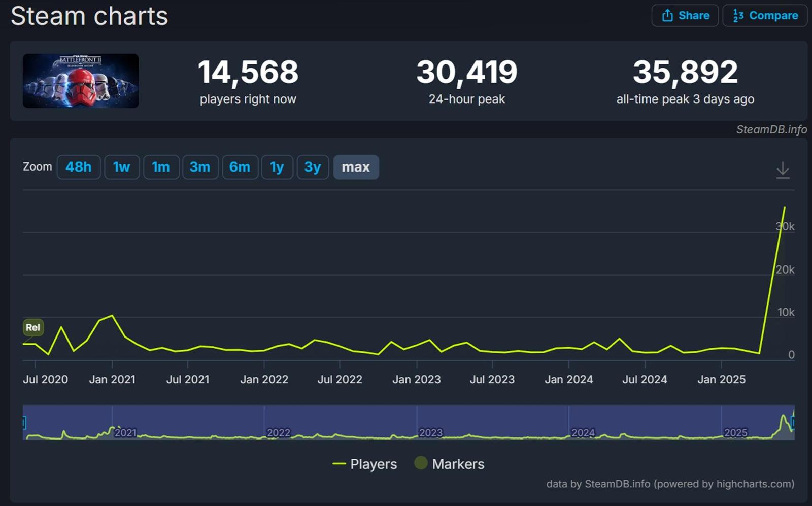This screenshot has width=812, height=506.
Task: Click the 2022 label in the navigator
Action: tap(278, 433)
